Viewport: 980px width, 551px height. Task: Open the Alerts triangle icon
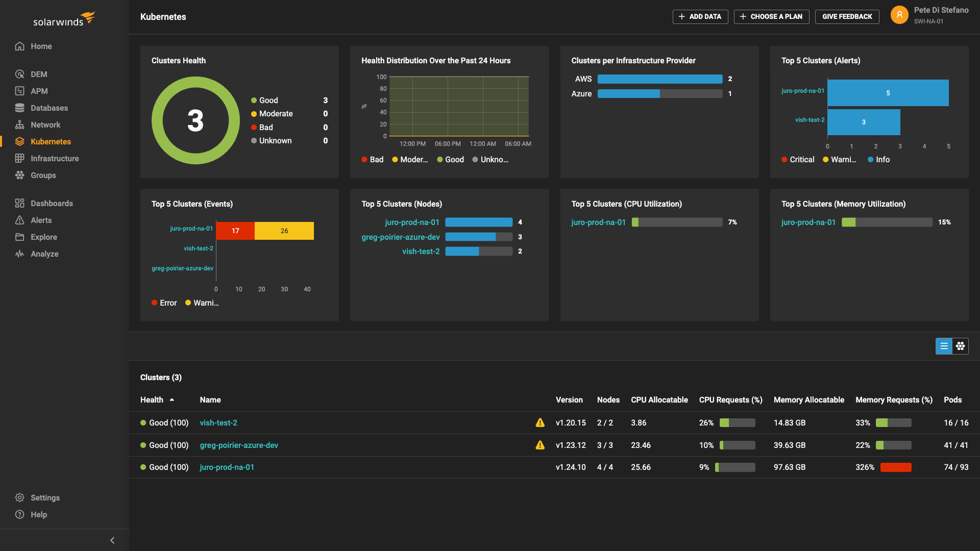point(19,220)
